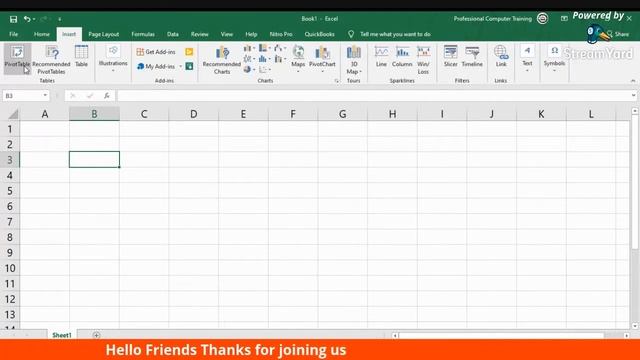Screen dimensions: 640x360
Task: Select row header 12
Action: click(10, 299)
